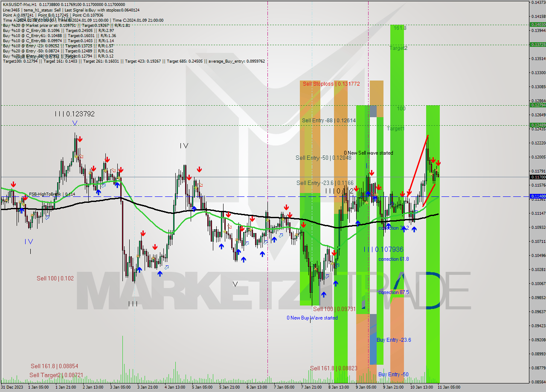Click the '0 New Sell wave started' annotation

tap(369, 153)
